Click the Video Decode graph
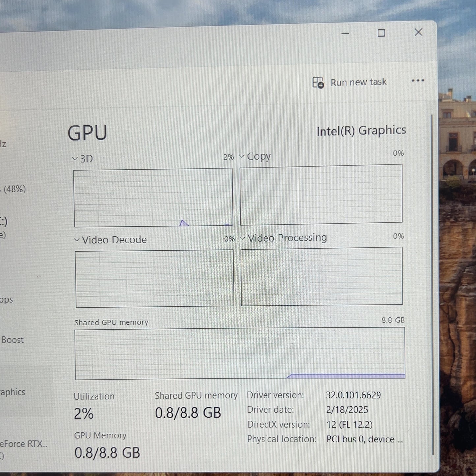Viewport: 476px width, 476px height. pyautogui.click(x=154, y=279)
